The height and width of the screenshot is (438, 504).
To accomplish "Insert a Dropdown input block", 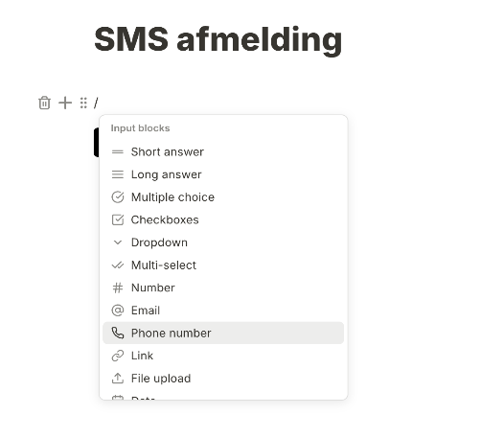I will 223,242.
